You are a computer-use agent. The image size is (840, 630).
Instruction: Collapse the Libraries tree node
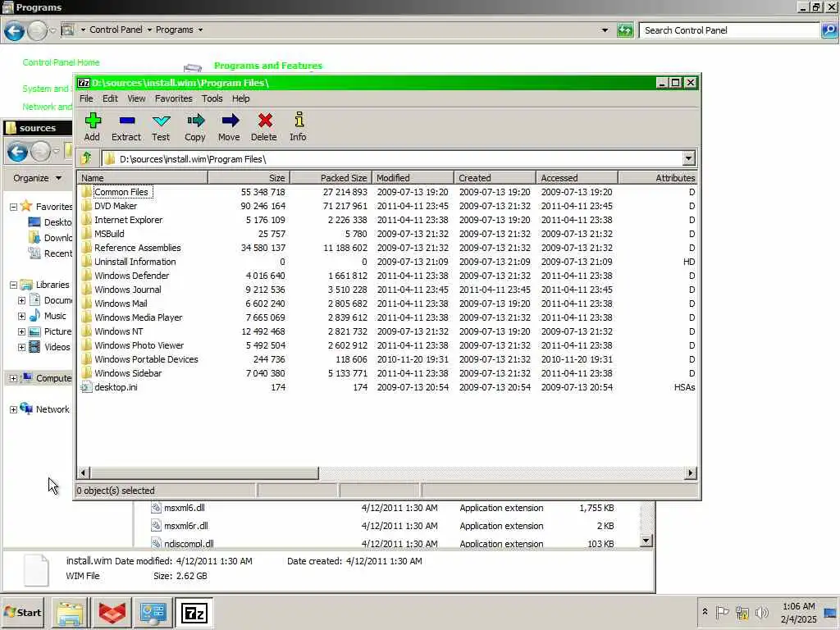tap(13, 285)
